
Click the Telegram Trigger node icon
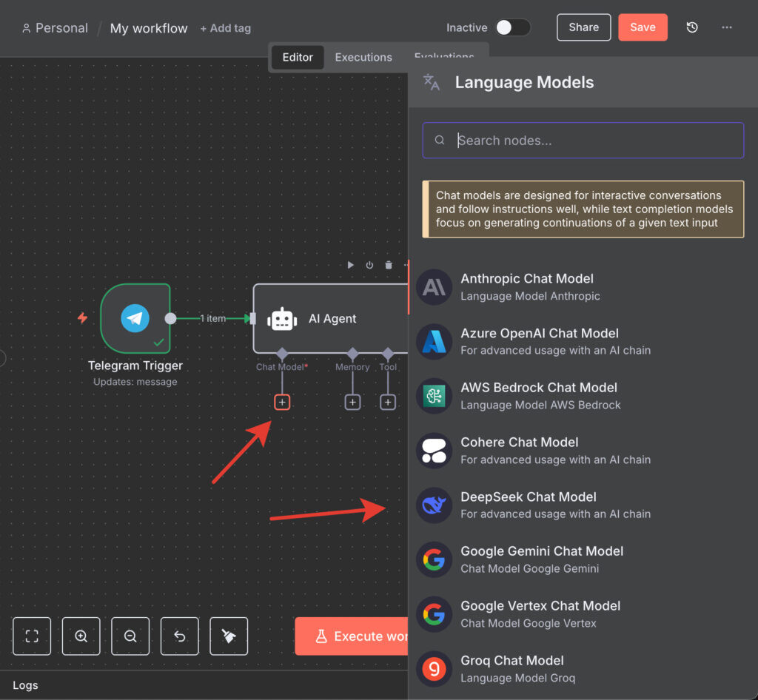(135, 318)
